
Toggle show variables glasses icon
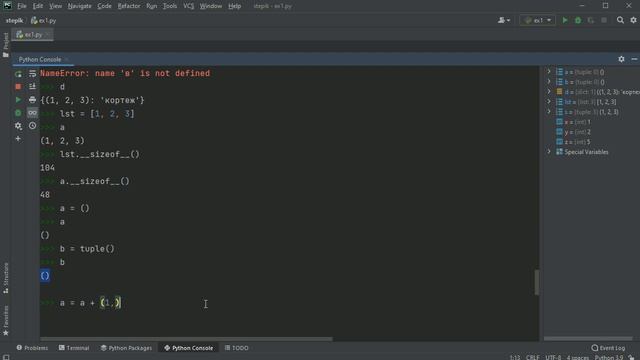point(32,113)
